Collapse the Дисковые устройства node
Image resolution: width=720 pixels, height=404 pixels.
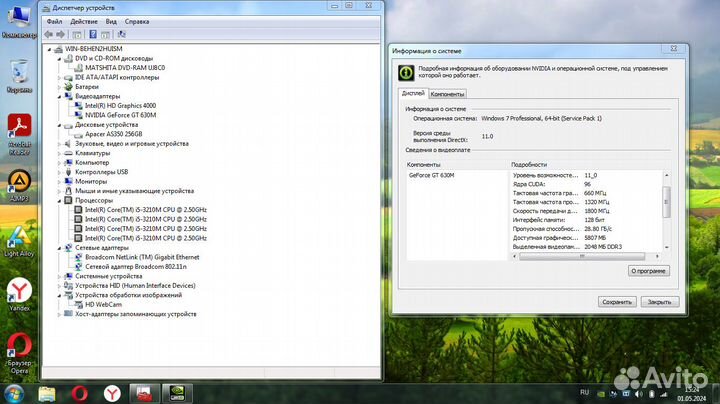(59, 125)
